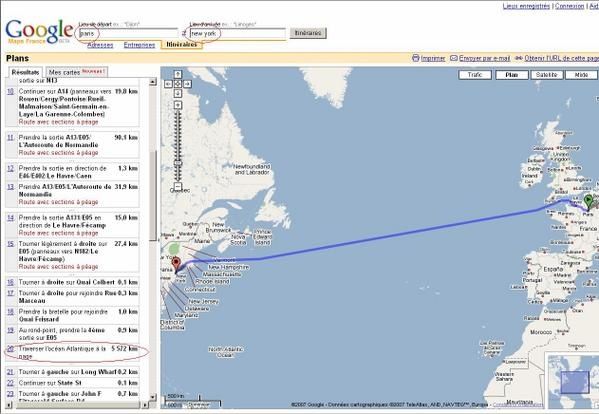Click Envoyer par e-mail
This screenshot has width=599, height=414.
click(x=484, y=58)
